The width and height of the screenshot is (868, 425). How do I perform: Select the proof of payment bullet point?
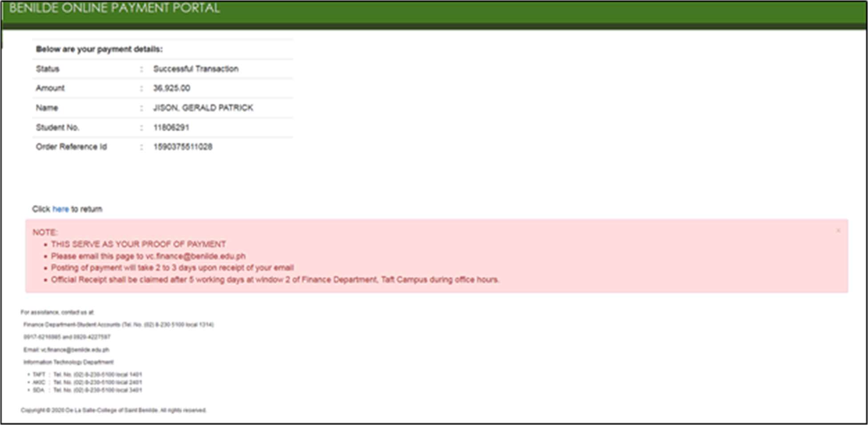click(138, 244)
